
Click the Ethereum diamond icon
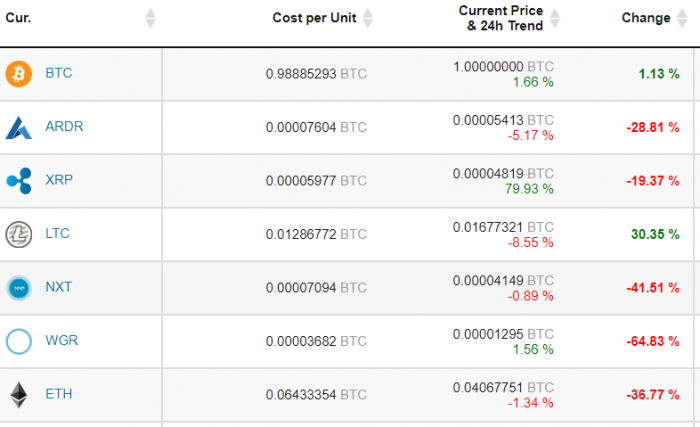[x=19, y=395]
